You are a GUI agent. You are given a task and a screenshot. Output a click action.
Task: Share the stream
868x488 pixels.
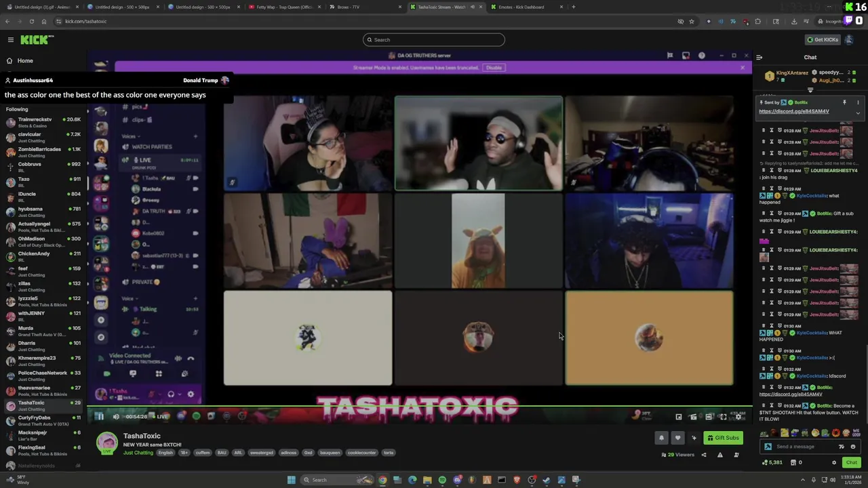703,455
